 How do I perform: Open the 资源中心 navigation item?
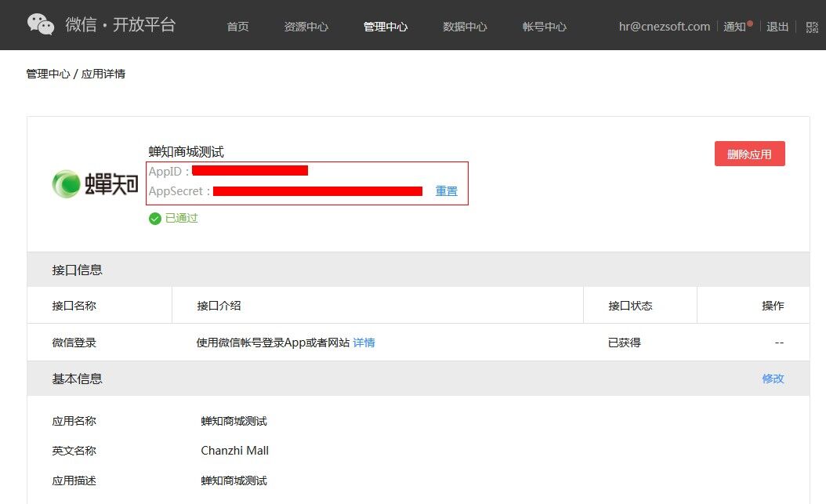(306, 27)
